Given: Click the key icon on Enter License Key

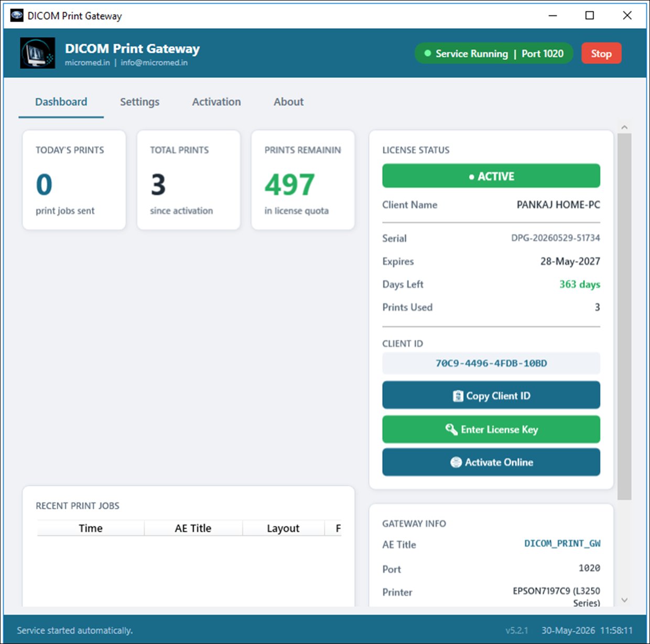Looking at the screenshot, I should [x=451, y=430].
